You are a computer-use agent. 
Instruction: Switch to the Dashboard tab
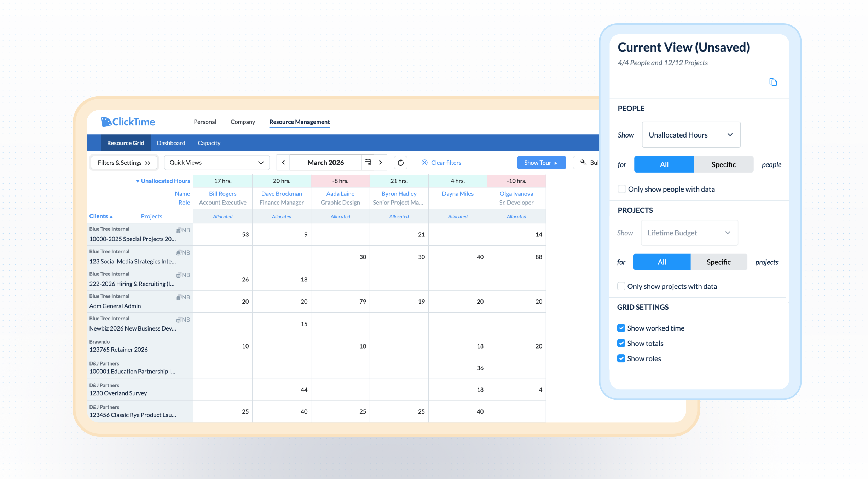[171, 143]
